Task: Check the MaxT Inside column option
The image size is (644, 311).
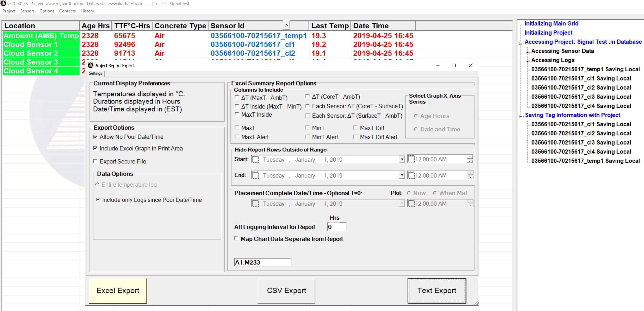Action: [x=237, y=115]
